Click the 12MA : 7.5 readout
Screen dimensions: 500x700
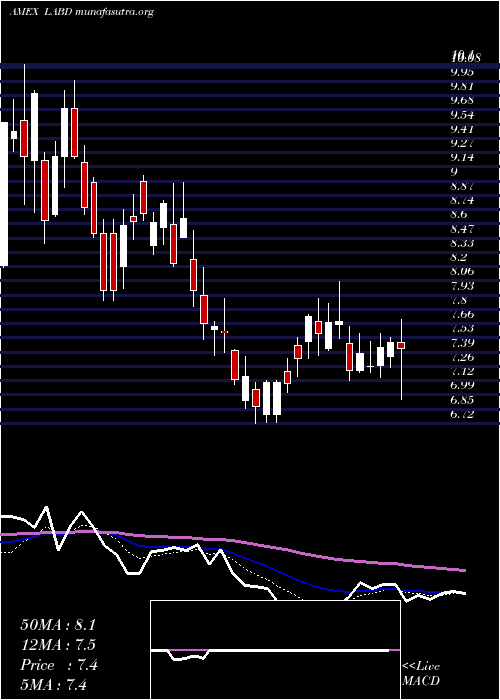pos(58,645)
